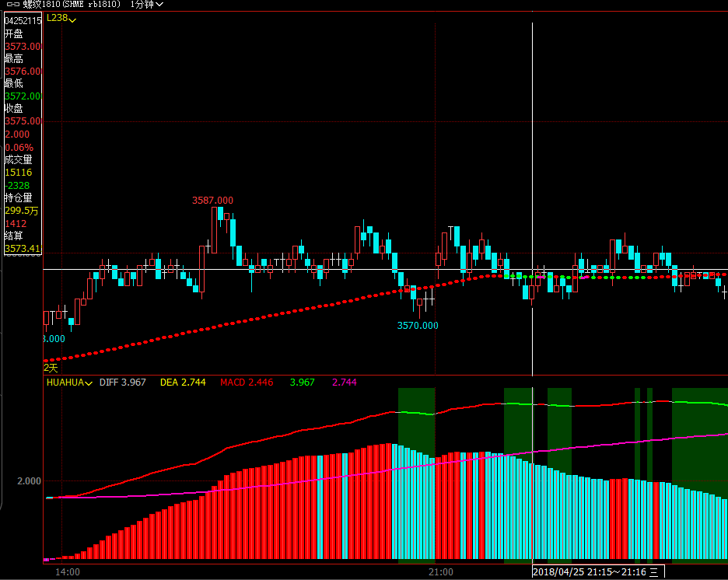Click the 持仓量 open interest field
This screenshot has height=580, width=728.
point(18,197)
